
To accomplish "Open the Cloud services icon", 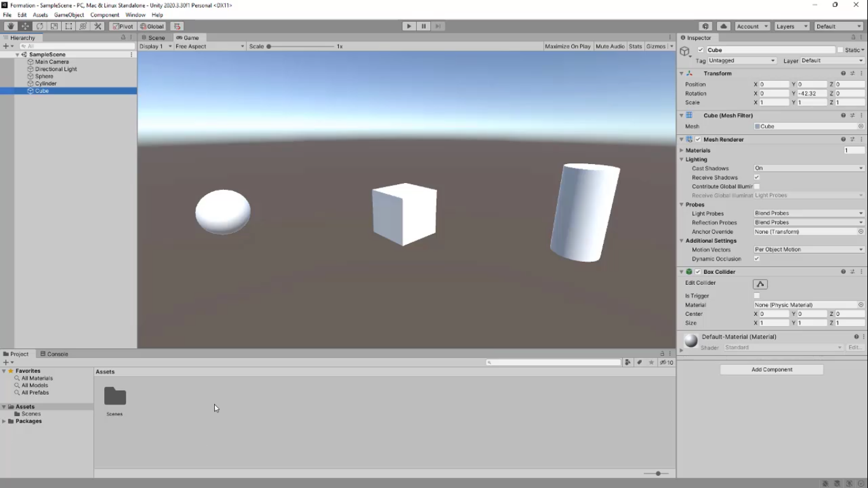I will (724, 26).
